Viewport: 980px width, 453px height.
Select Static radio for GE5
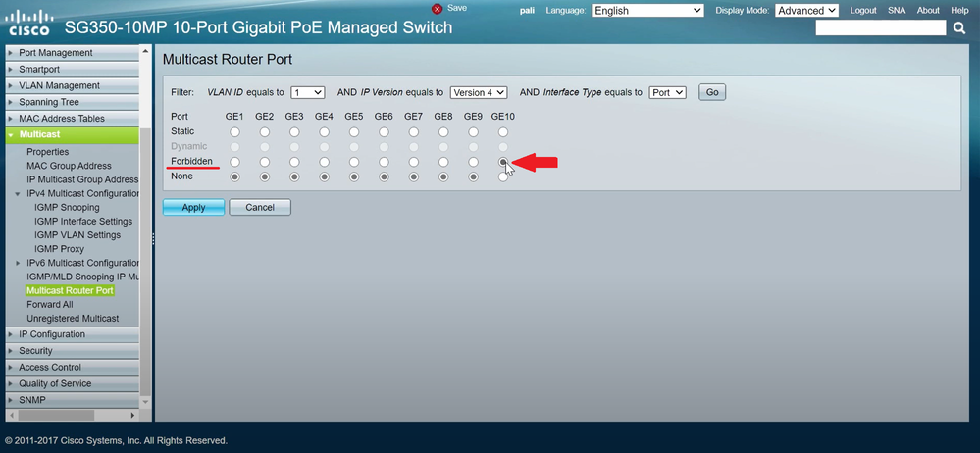pyautogui.click(x=354, y=131)
